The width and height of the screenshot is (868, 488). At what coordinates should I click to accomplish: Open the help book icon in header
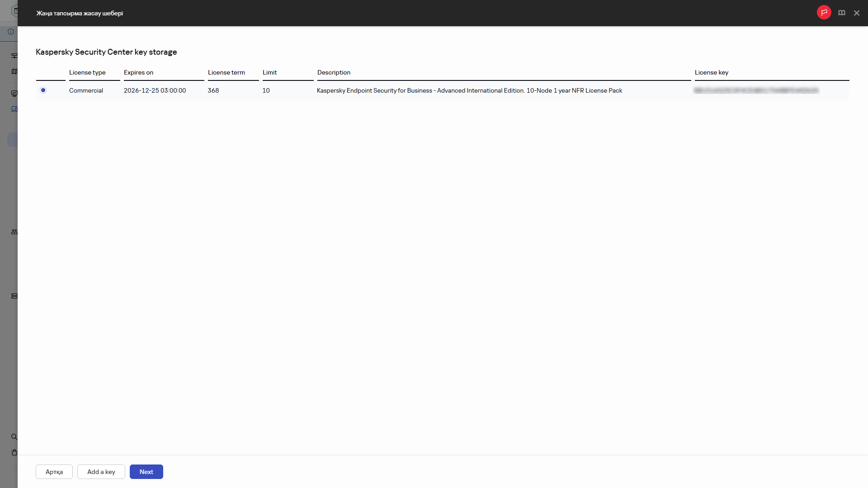click(x=841, y=13)
